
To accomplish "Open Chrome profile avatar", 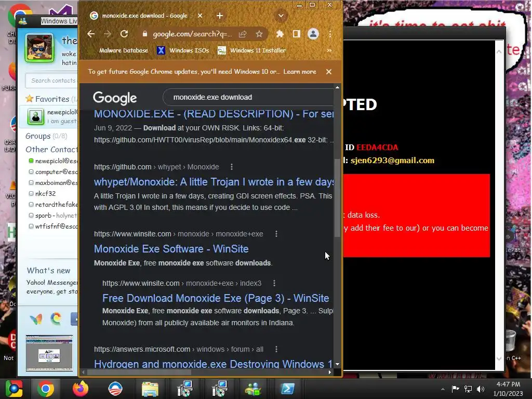I will click(313, 34).
